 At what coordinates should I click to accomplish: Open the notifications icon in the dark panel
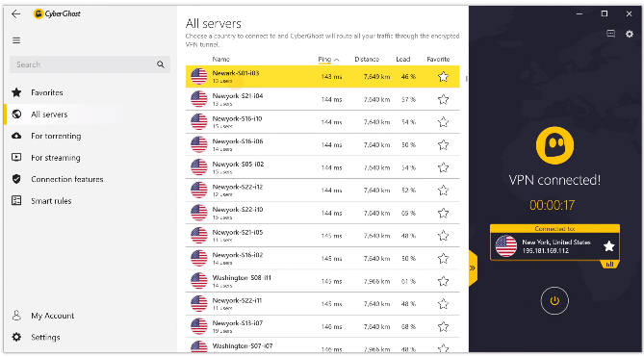[x=610, y=34]
